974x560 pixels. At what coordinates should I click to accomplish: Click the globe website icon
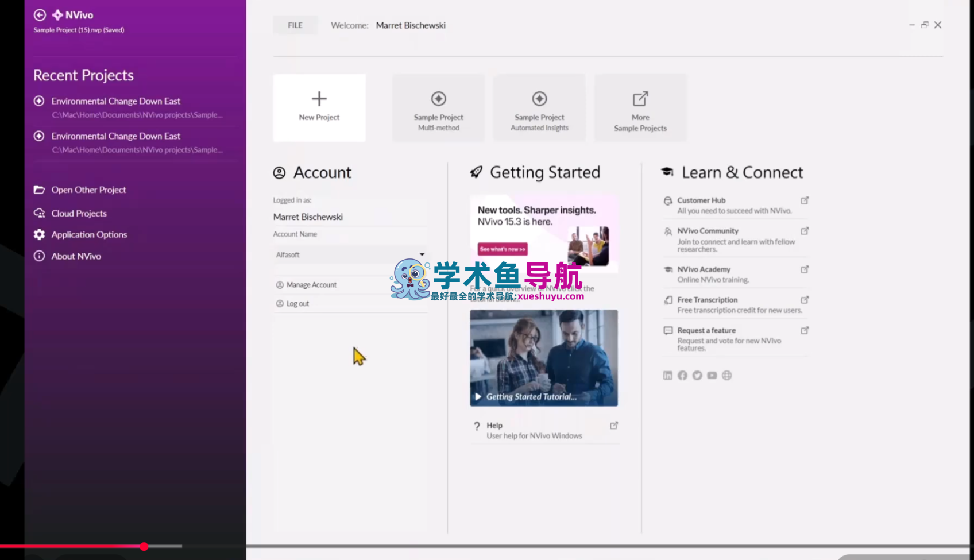click(727, 376)
